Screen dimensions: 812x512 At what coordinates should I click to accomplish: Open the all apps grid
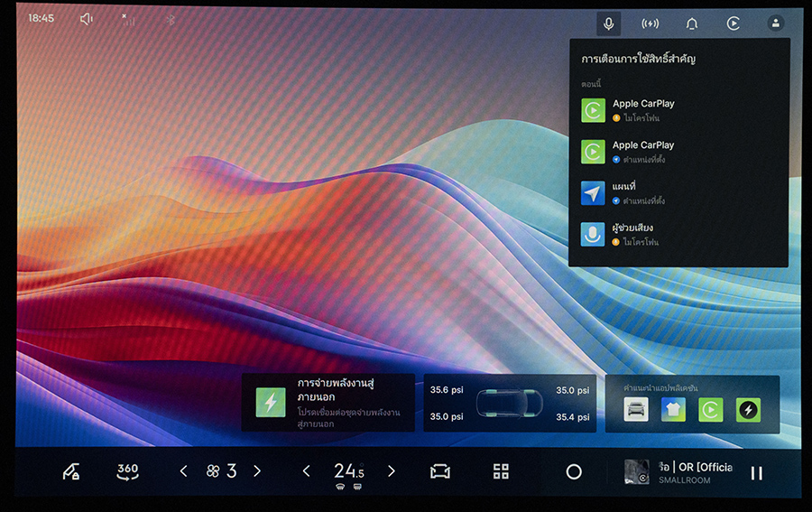[x=501, y=471]
